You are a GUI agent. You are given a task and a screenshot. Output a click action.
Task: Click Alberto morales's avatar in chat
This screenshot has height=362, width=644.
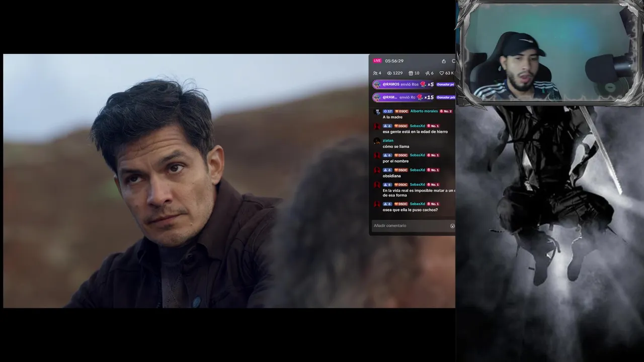[377, 112]
